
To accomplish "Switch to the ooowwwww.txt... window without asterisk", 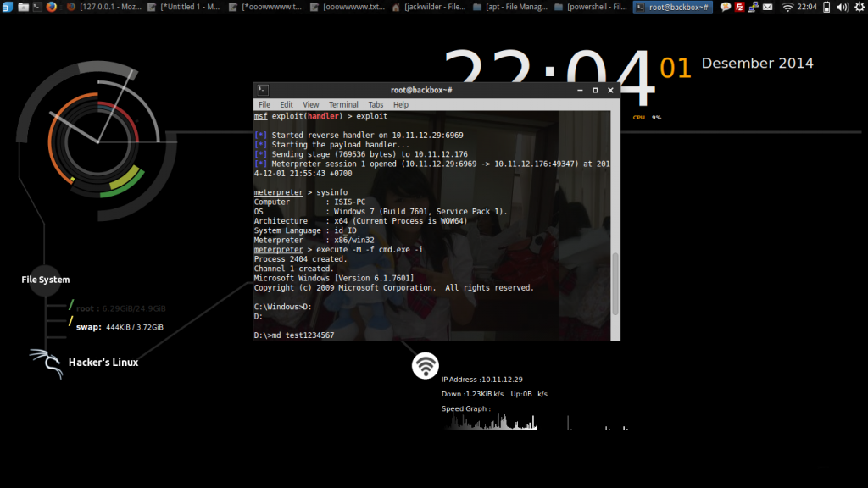I will pos(347,7).
